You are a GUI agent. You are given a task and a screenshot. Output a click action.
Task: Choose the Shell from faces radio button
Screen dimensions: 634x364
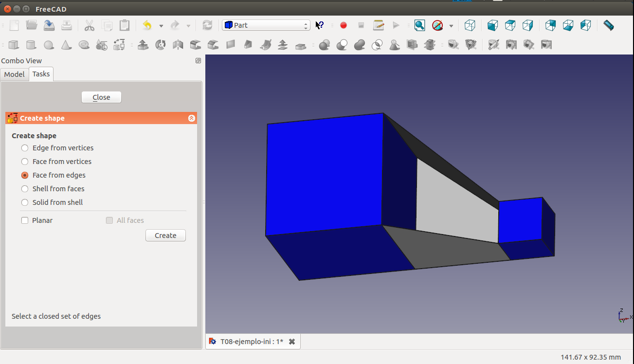(25, 189)
